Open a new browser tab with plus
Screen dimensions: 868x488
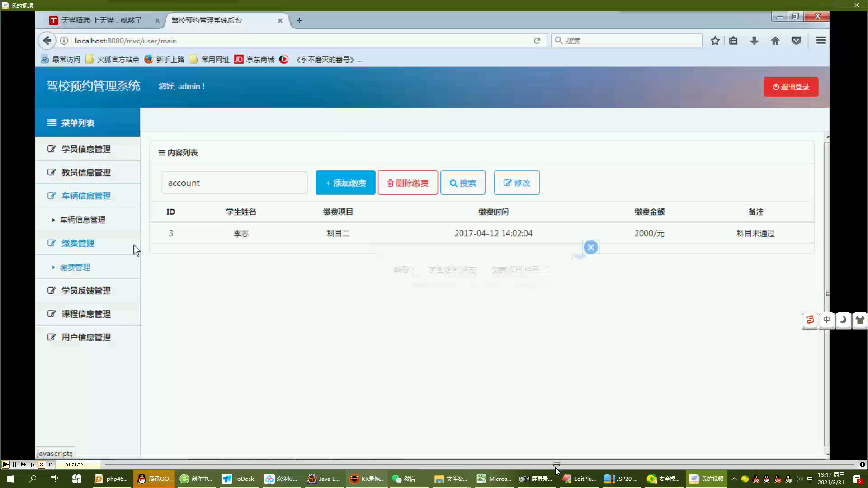pyautogui.click(x=299, y=20)
